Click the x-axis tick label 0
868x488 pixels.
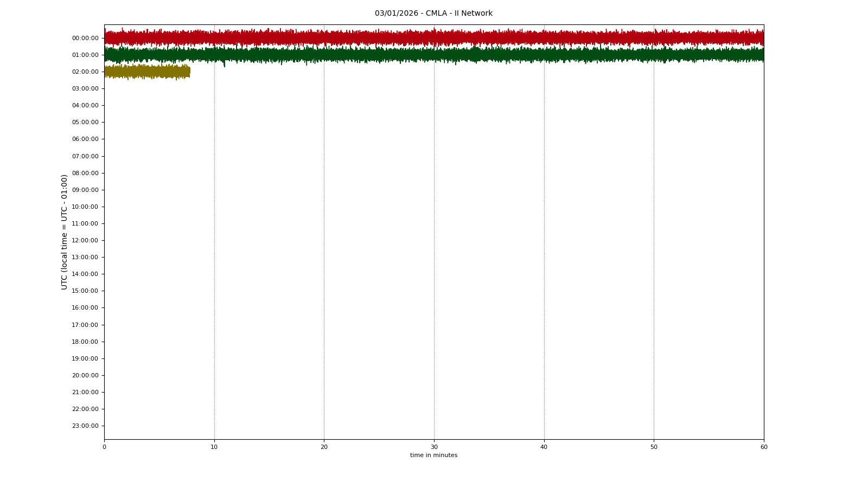point(104,447)
